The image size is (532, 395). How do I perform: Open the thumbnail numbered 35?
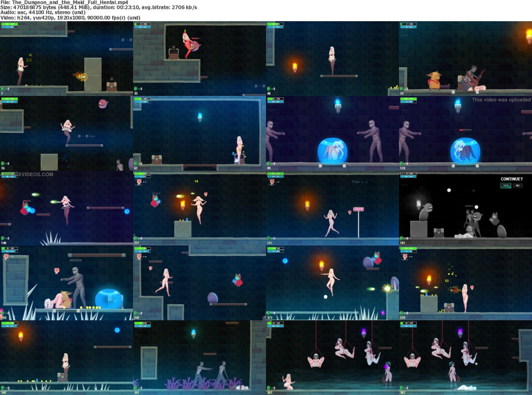(200, 58)
